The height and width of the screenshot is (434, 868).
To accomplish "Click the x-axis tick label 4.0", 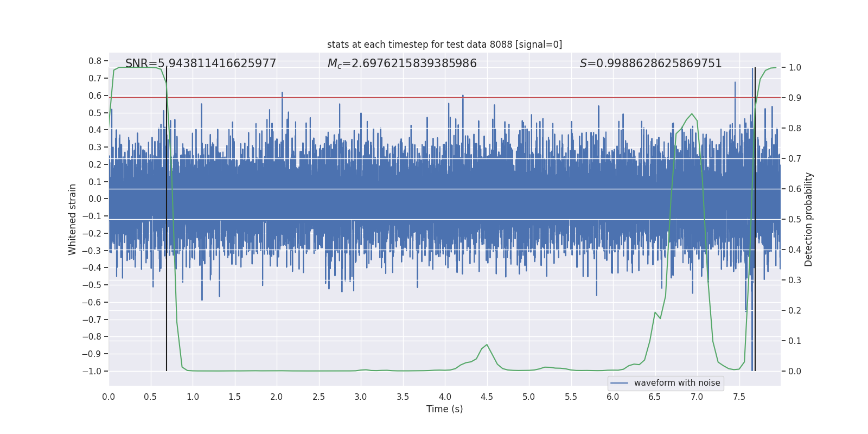I will coord(445,397).
